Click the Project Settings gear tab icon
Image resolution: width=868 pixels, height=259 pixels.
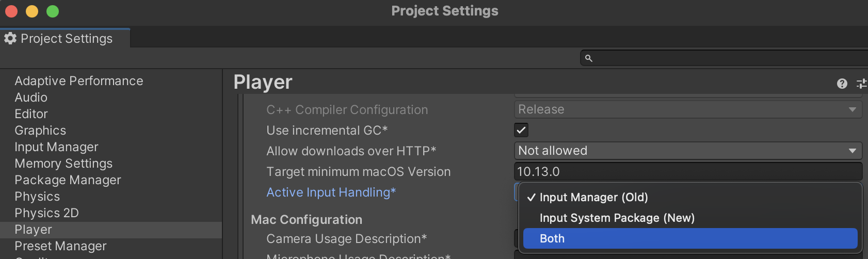click(x=10, y=39)
